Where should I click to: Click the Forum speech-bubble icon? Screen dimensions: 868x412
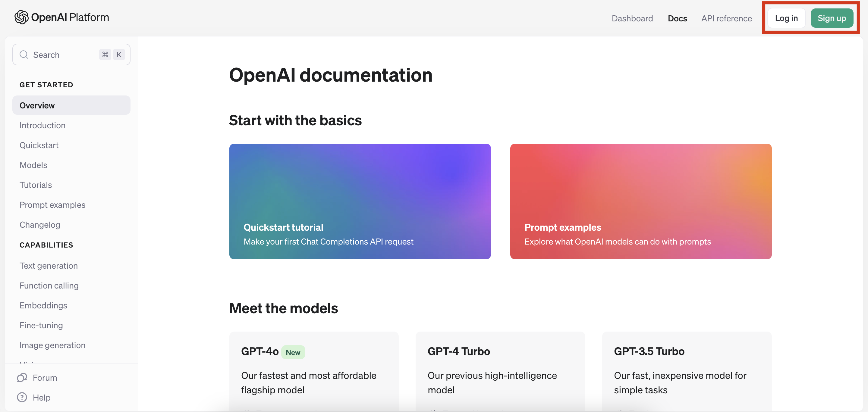coord(22,377)
